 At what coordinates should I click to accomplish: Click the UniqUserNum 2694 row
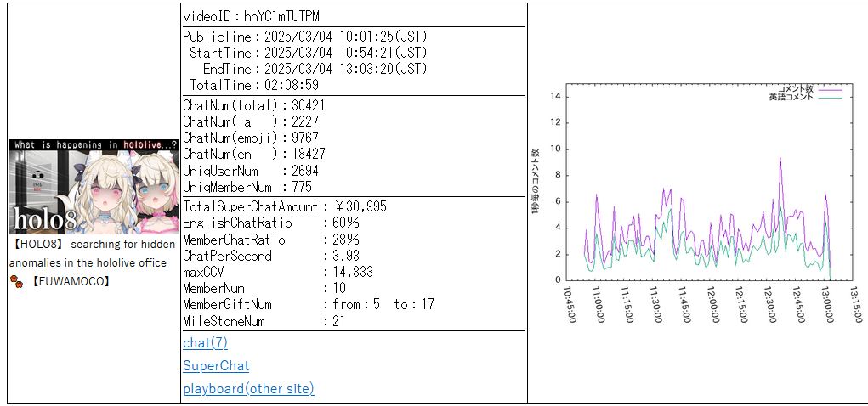[x=251, y=171]
